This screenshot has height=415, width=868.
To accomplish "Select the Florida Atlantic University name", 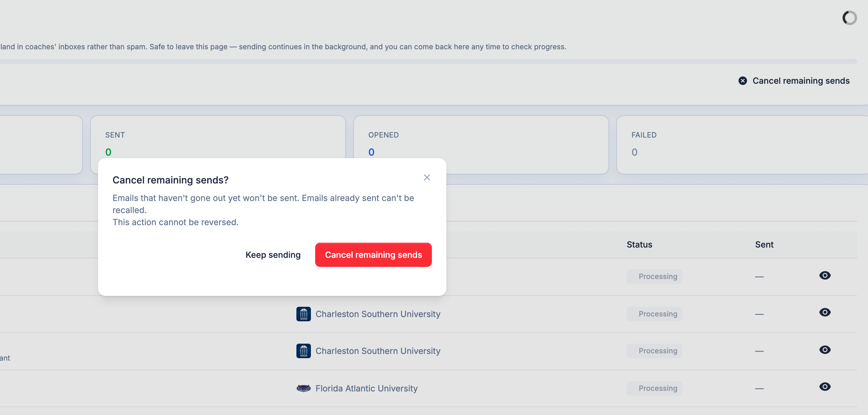I will point(366,388).
